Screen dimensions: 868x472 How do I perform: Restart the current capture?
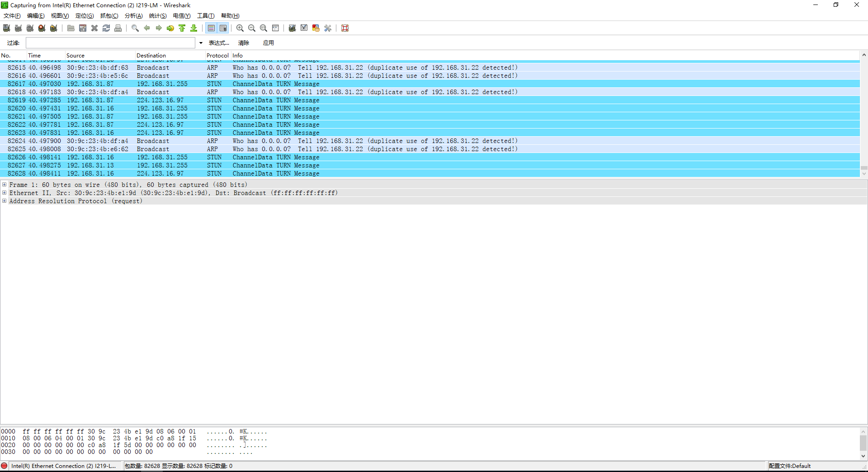54,28
